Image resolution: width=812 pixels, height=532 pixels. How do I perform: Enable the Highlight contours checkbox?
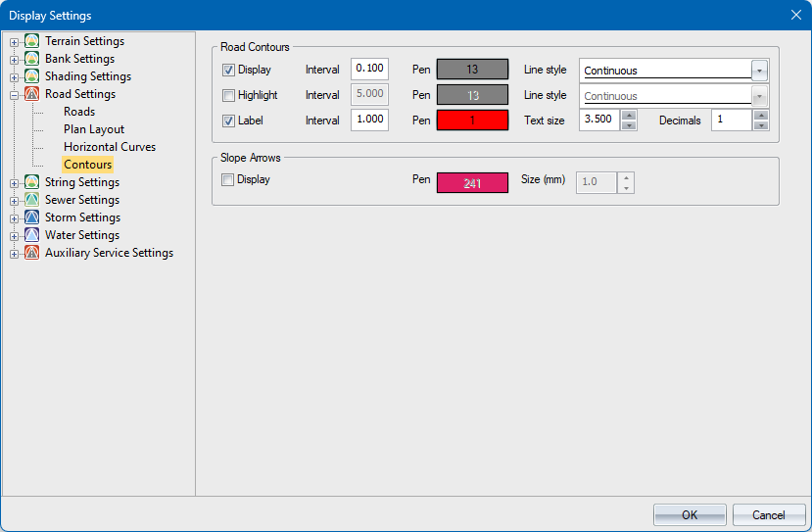coord(228,96)
